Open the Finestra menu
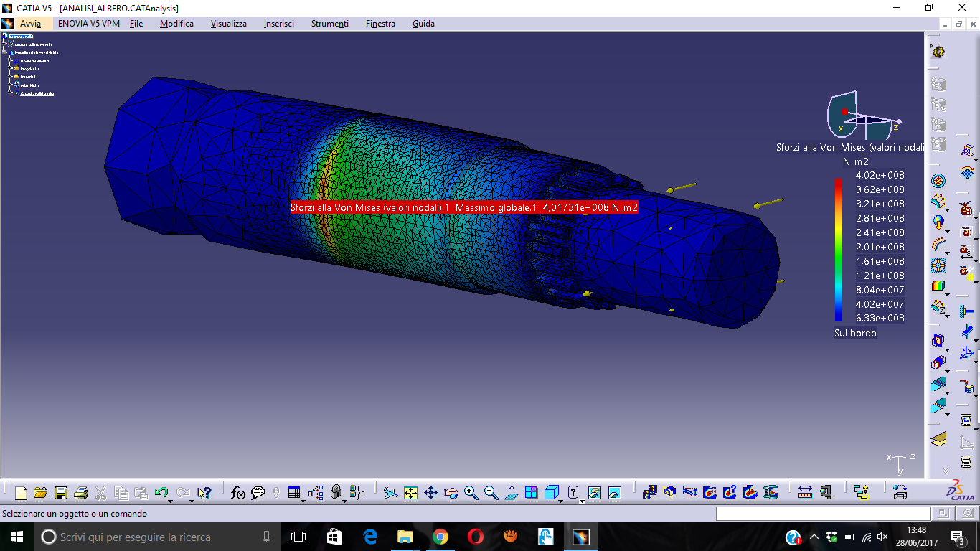The width and height of the screenshot is (980, 551). 380,24
